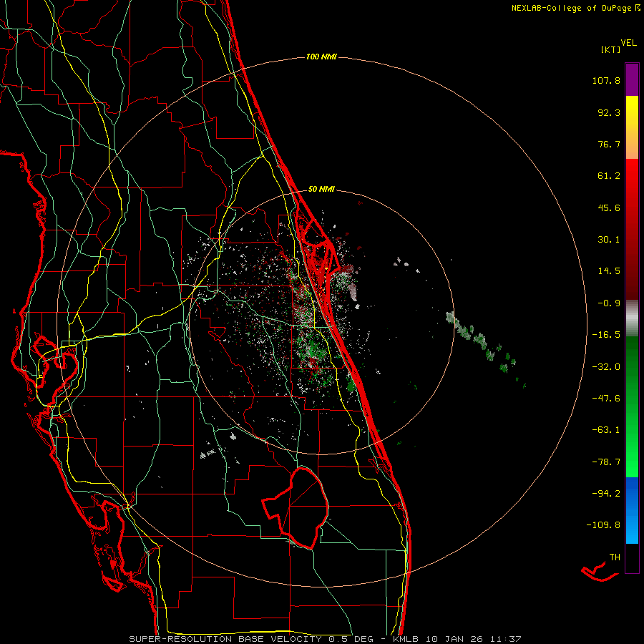This screenshot has width=644, height=644.
Task: Click the 61.2 velocity scale value
Action: 609,176
